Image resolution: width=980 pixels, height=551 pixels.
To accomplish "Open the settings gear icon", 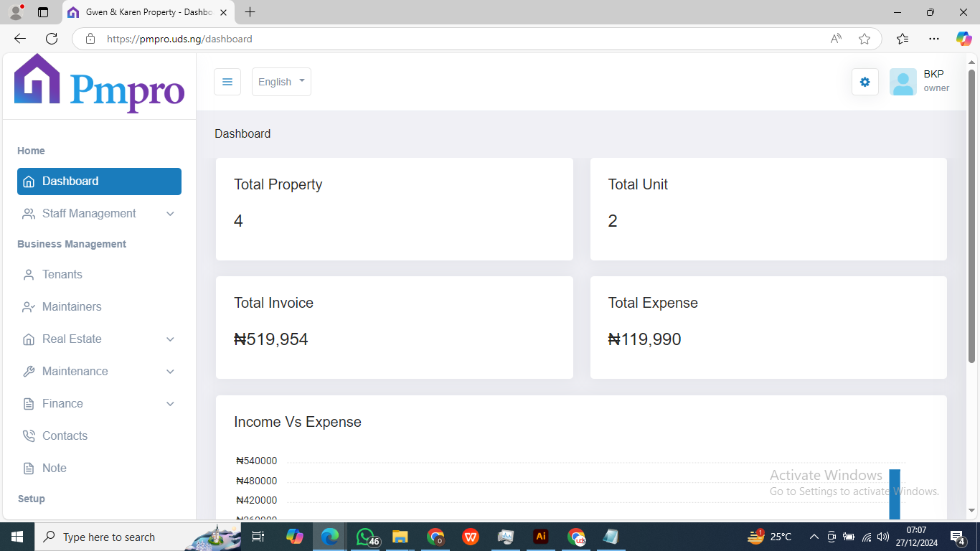I will click(864, 82).
